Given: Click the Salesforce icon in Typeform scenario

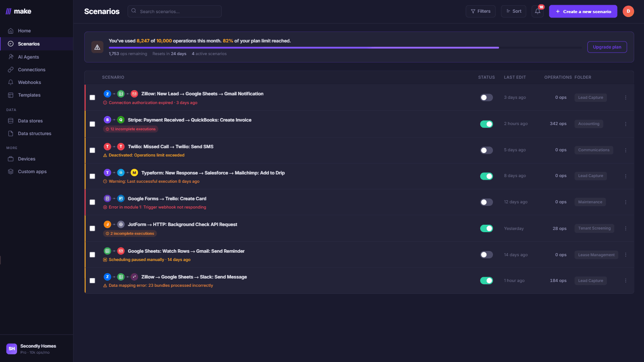Looking at the screenshot, I should coord(121,173).
